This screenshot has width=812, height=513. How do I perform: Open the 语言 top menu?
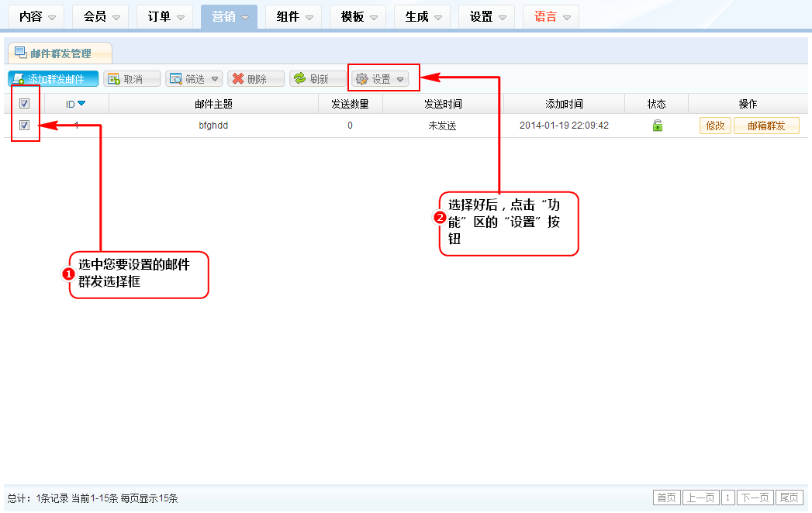click(550, 16)
